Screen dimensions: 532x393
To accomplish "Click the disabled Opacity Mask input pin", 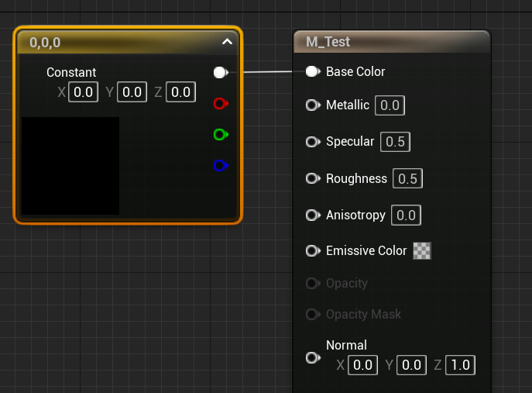I will [313, 314].
